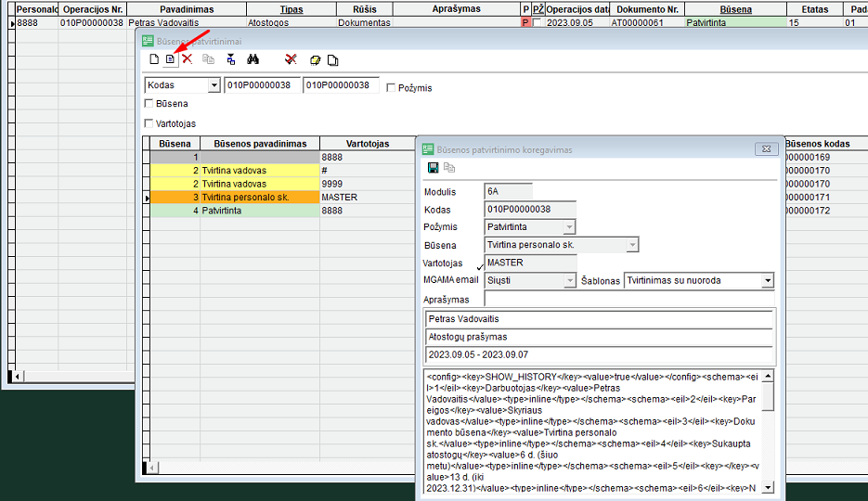The height and width of the screenshot is (501, 868).
Task: Open the Kodas filter dropdown
Action: tap(214, 85)
